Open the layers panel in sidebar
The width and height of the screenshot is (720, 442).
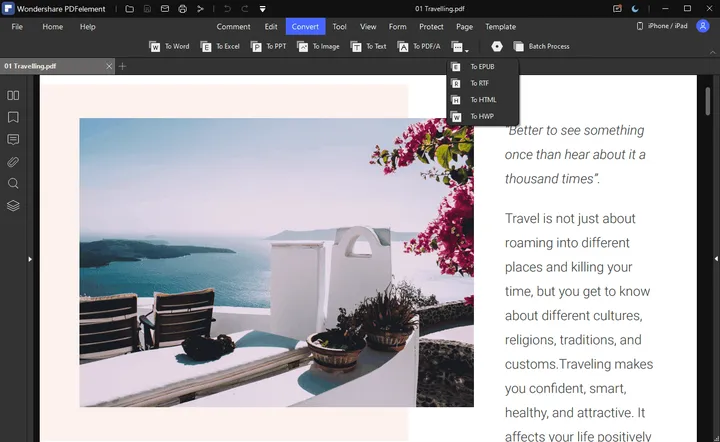13,206
